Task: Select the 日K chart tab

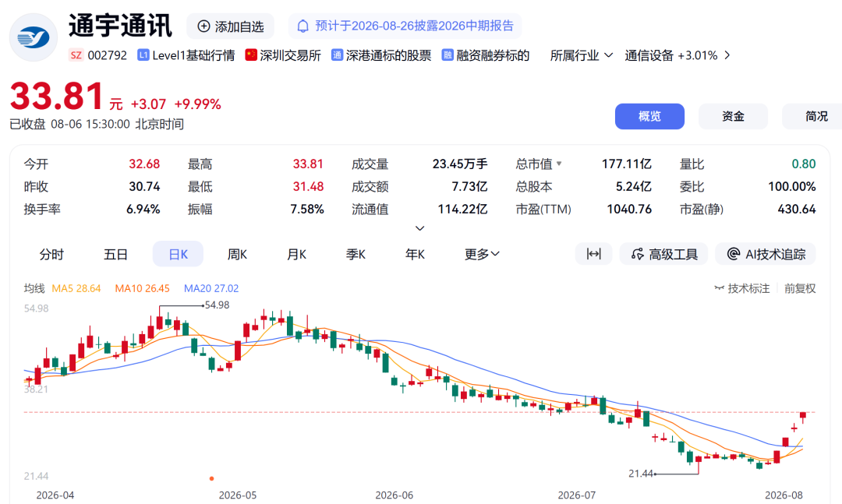Action: pos(179,254)
